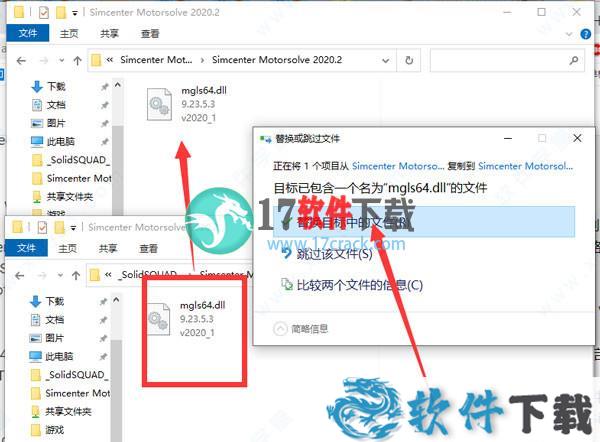The image size is (600, 442).
Task: Open the 文件 tab in the lower Explorer window
Action: tap(26, 248)
